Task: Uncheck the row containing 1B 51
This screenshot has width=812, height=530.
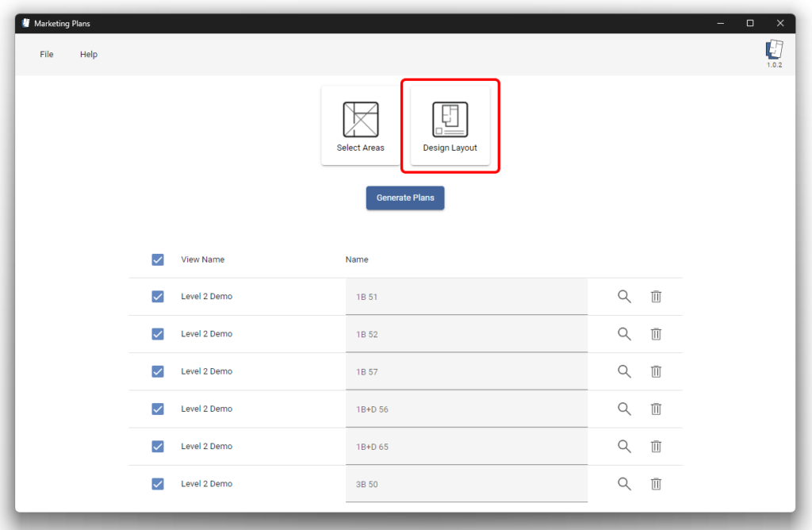Action: click(158, 296)
